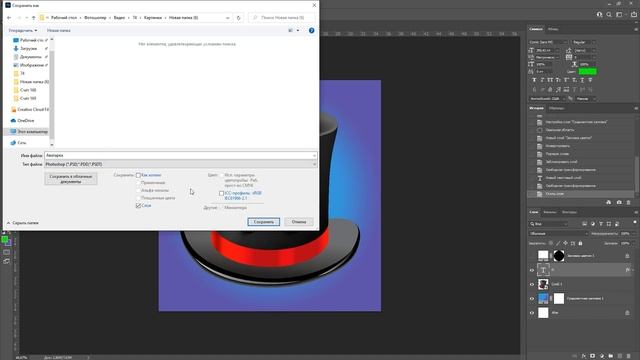Add a layer mask from the Layers footer
The width and height of the screenshot is (640, 360).
click(593, 356)
